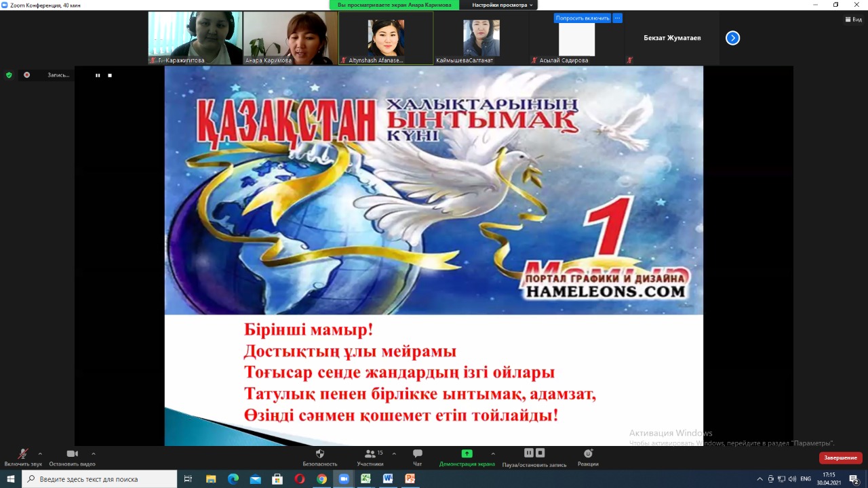The height and width of the screenshot is (488, 868).
Task: Stop recording via top-left stop icon
Action: [110, 75]
